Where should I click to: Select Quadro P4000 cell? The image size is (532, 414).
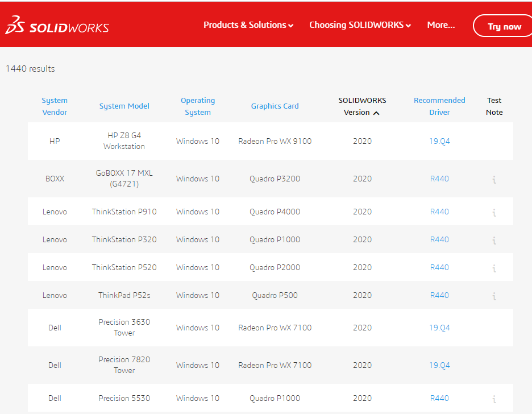click(x=275, y=212)
